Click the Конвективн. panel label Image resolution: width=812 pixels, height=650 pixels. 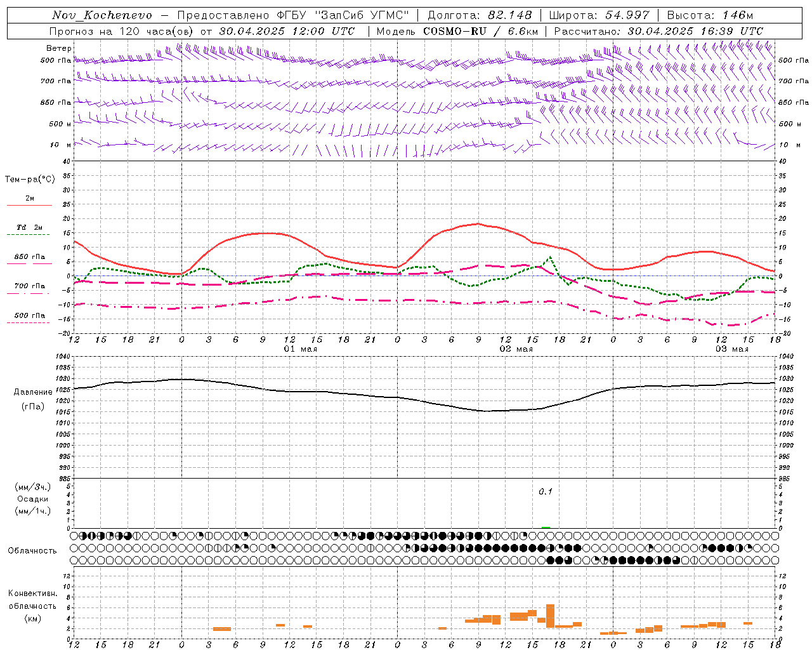pyautogui.click(x=32, y=594)
